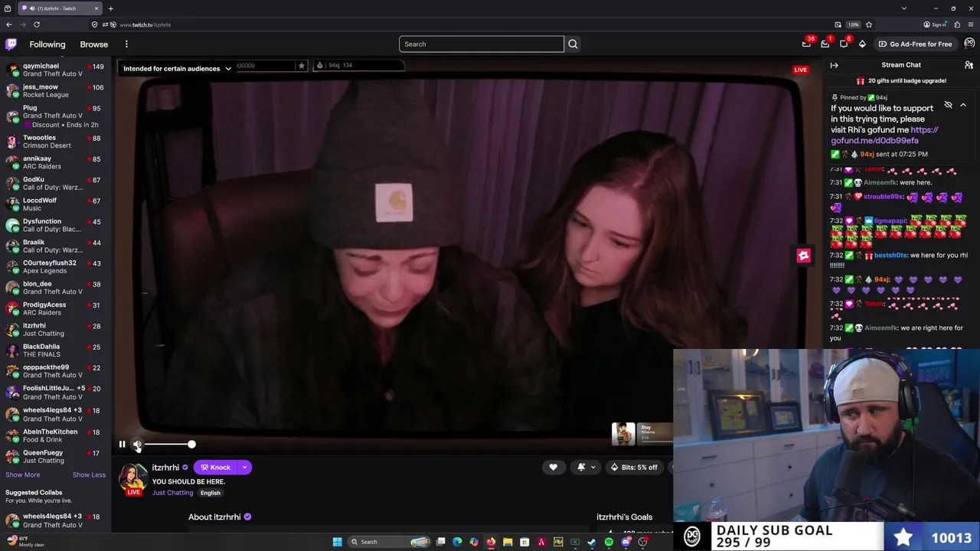Pause the stream video
Viewport: 980px width, 551px height.
pos(122,444)
